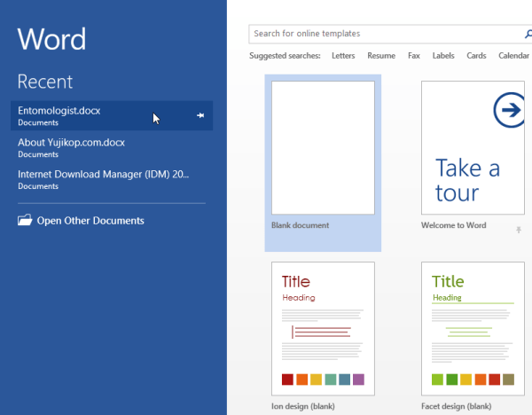Click the folder icon beside Open Other Documents
Screen dimensions: 532x415
tap(25, 220)
